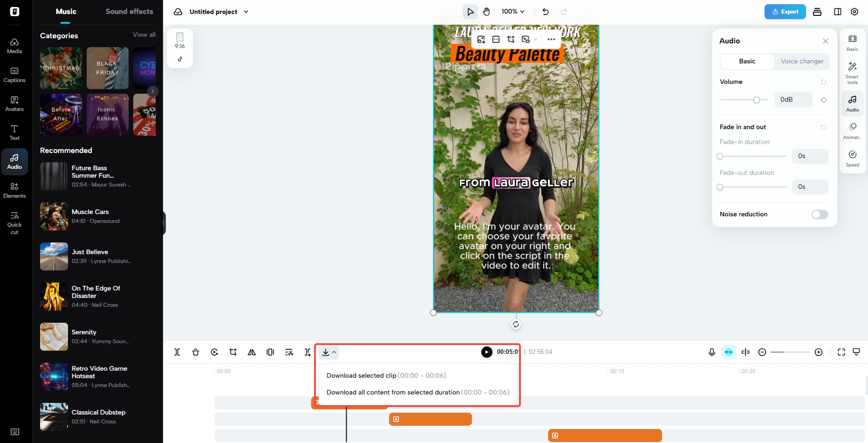This screenshot has width=868, height=443.
Task: Choose Download selected clip option
Action: 386,375
